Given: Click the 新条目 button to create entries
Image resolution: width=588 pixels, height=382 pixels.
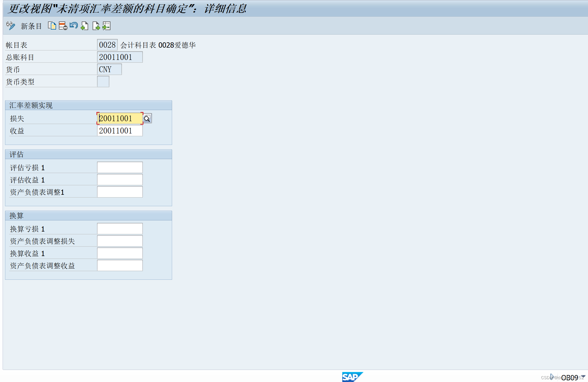Looking at the screenshot, I should pyautogui.click(x=31, y=26).
